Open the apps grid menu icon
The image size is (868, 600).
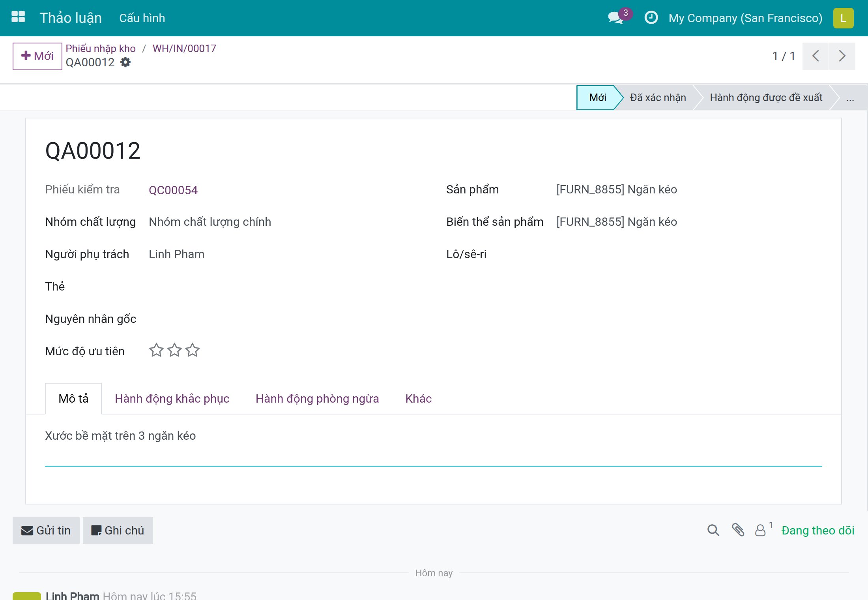pyautogui.click(x=18, y=17)
